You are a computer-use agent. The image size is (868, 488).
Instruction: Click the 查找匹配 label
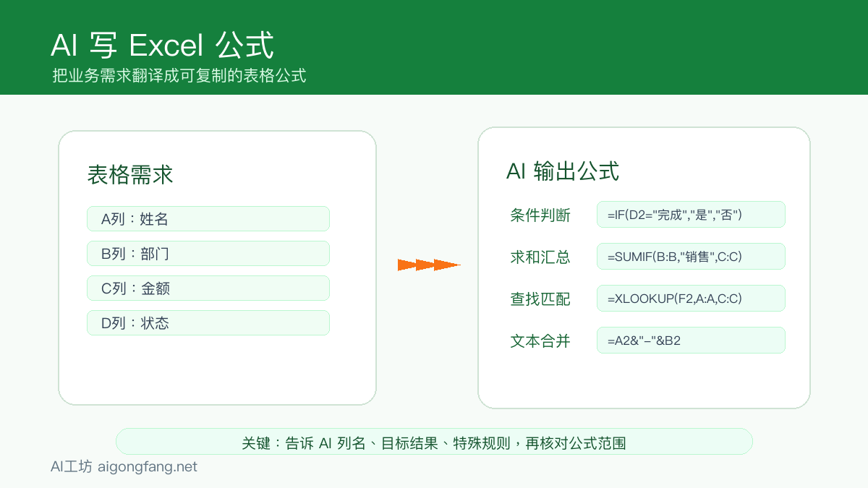[540, 299]
